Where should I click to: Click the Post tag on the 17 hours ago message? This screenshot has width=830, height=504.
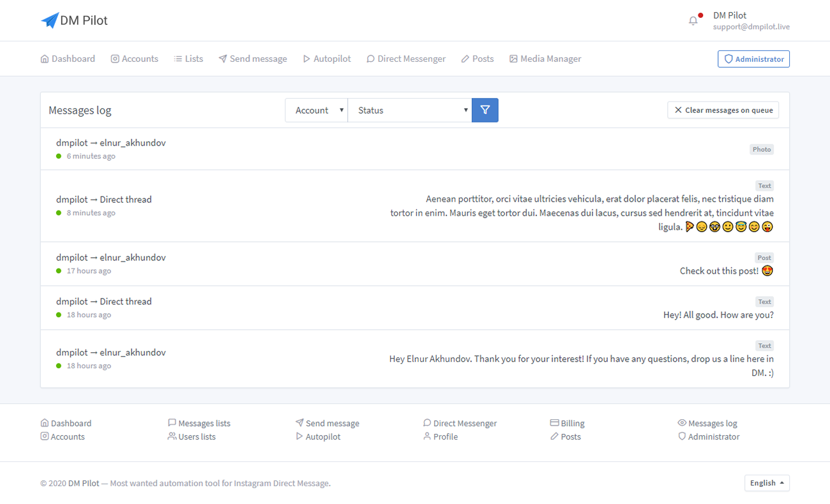coord(764,258)
